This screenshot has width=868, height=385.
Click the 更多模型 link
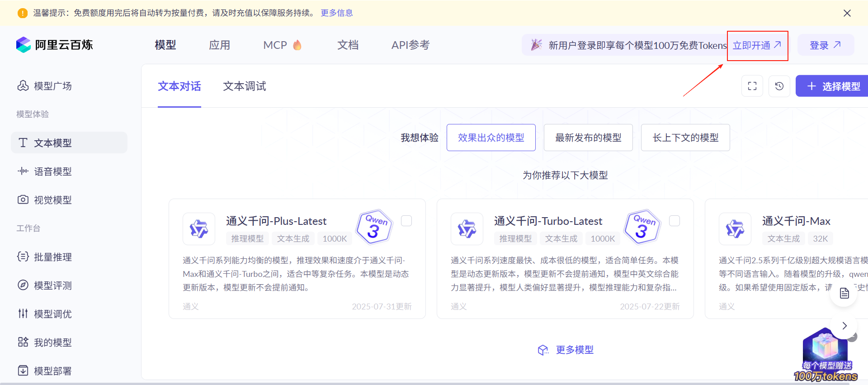pyautogui.click(x=575, y=350)
